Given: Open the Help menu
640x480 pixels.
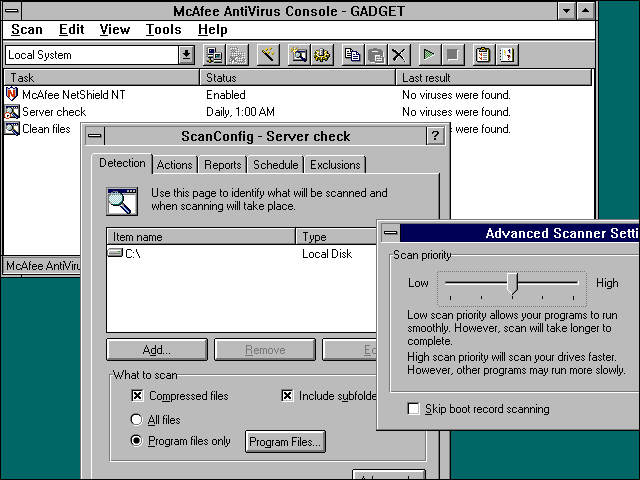Looking at the screenshot, I should 213,29.
